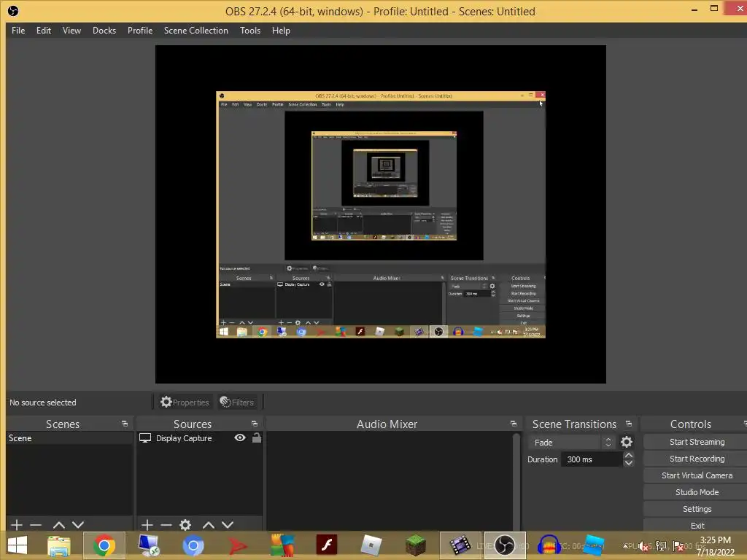Undock the Scene Transitions panel

pyautogui.click(x=629, y=424)
